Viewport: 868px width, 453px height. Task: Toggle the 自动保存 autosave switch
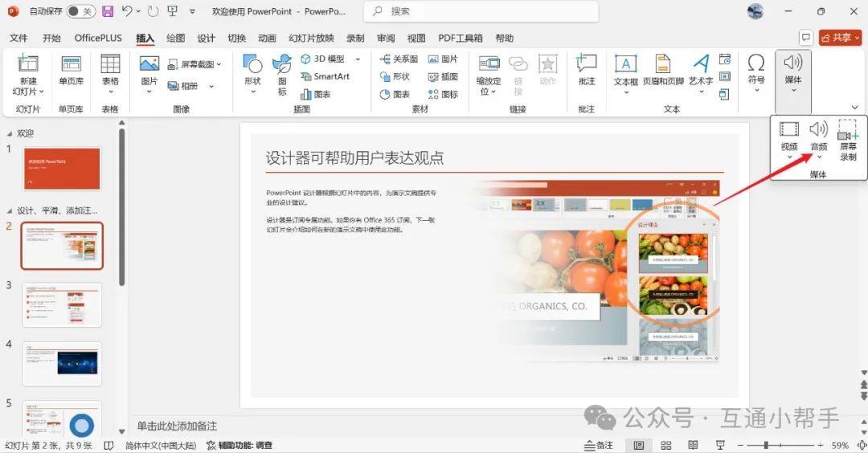click(81, 11)
